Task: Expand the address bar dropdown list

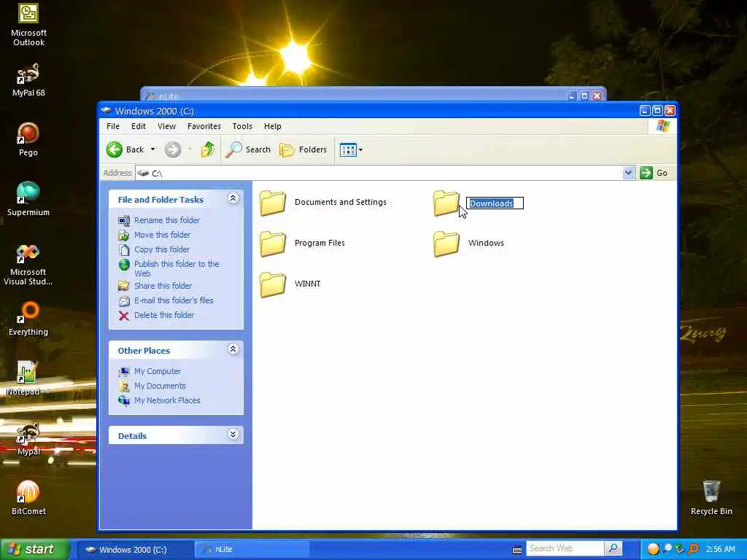Action: (628, 173)
